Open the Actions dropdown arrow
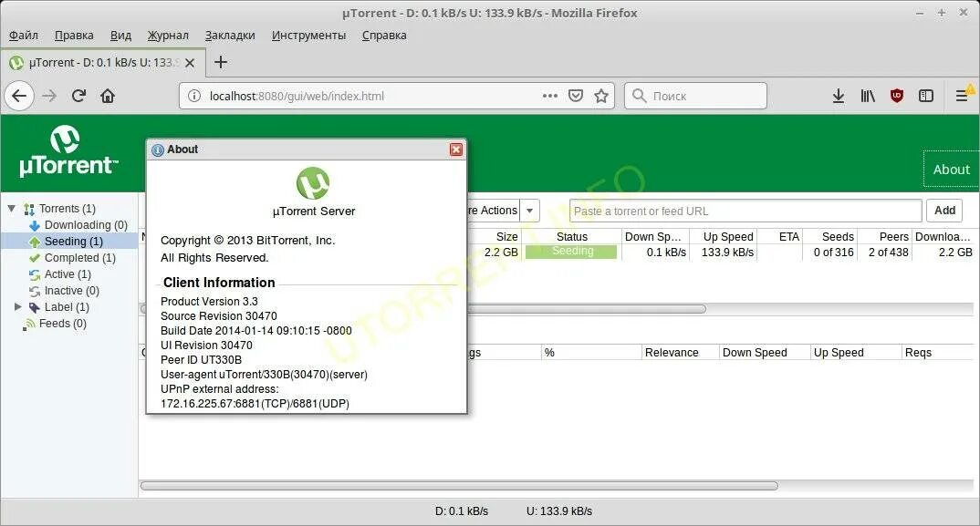980x526 pixels. 529,211
